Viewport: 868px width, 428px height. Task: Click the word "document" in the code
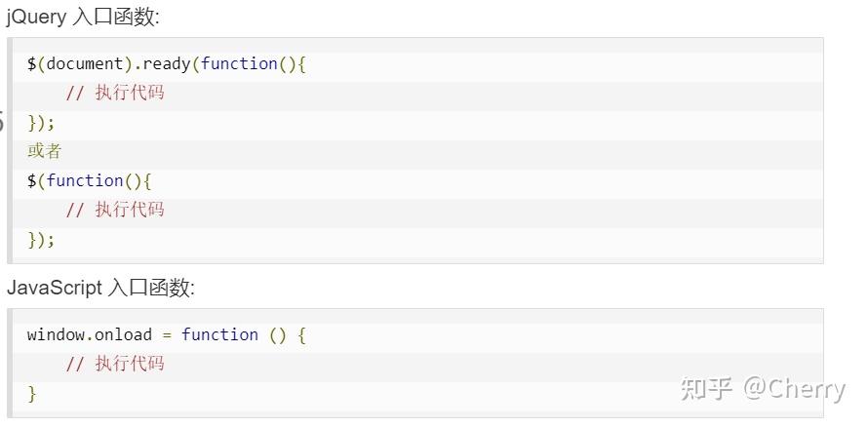click(x=85, y=63)
